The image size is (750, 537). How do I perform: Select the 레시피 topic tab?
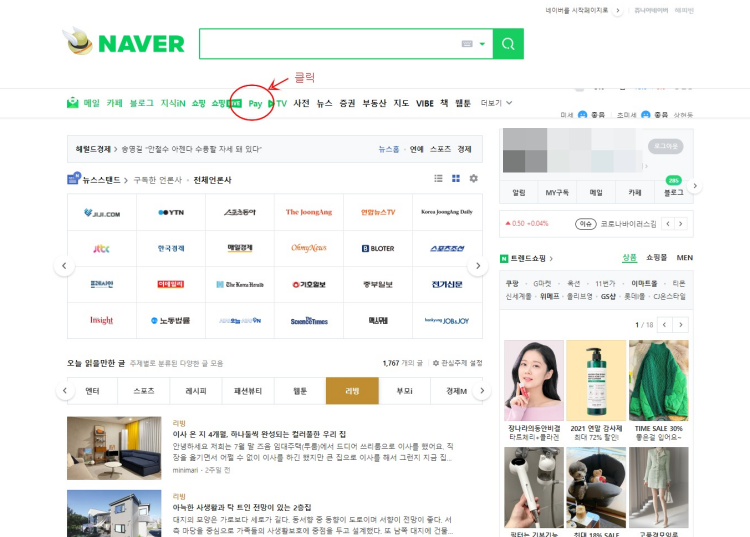tap(196, 391)
